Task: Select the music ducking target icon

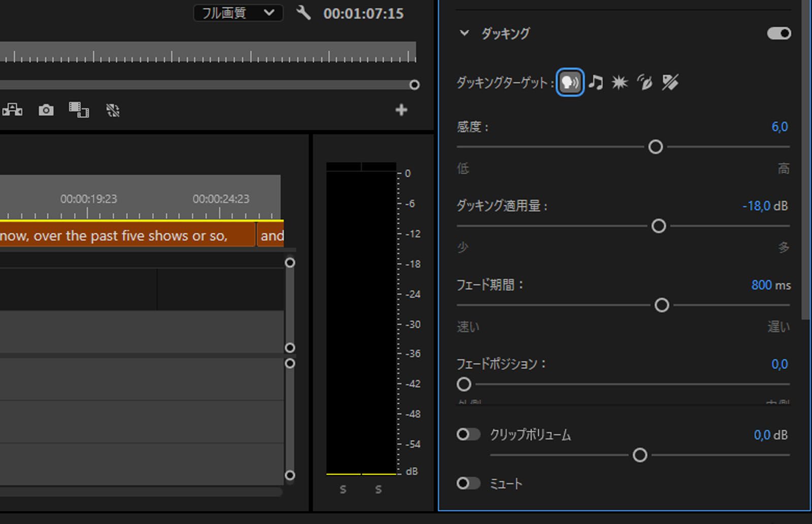Action: 596,82
